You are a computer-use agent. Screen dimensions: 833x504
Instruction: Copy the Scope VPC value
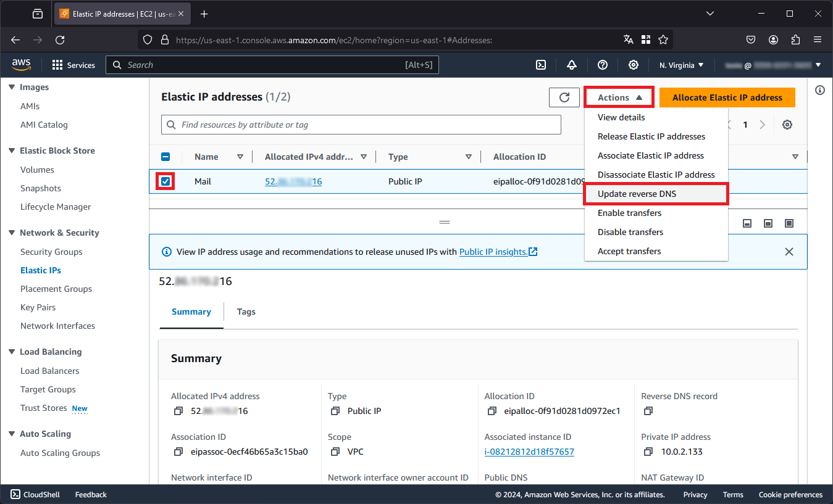pos(335,452)
